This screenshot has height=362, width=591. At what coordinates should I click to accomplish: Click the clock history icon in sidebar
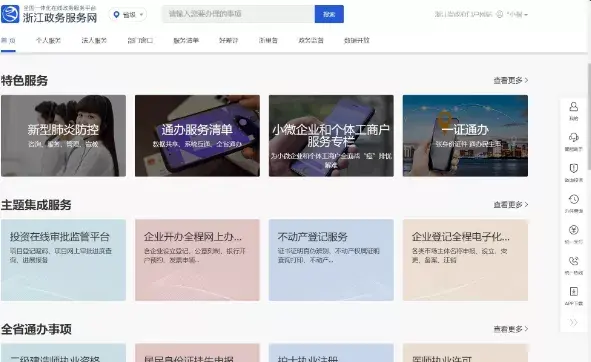pyautogui.click(x=574, y=199)
